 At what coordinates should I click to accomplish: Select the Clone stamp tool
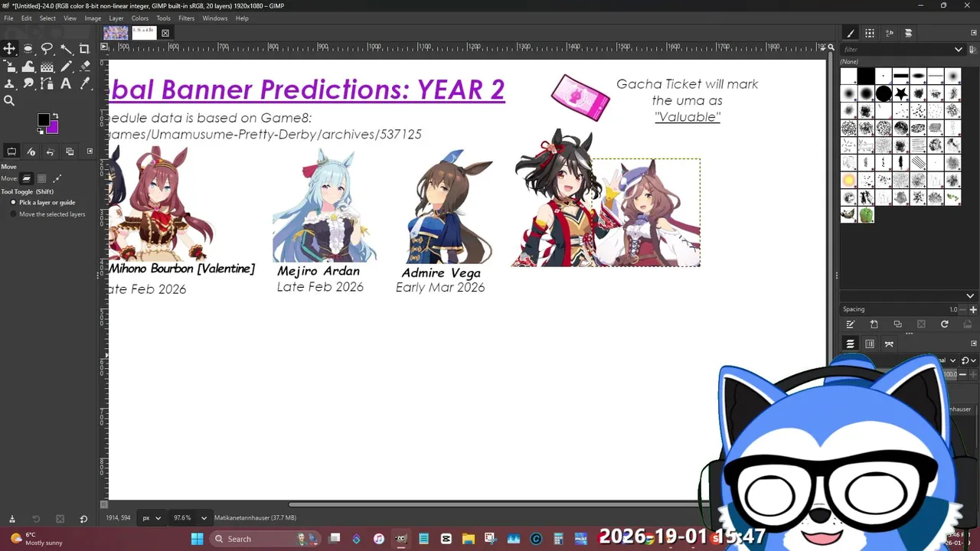[9, 84]
